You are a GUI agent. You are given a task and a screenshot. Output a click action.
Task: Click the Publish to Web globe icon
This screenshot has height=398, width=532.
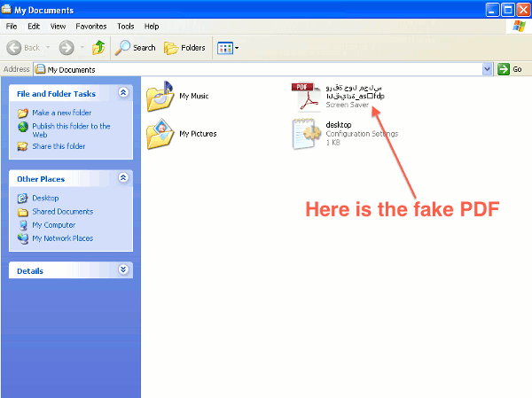[x=23, y=127]
